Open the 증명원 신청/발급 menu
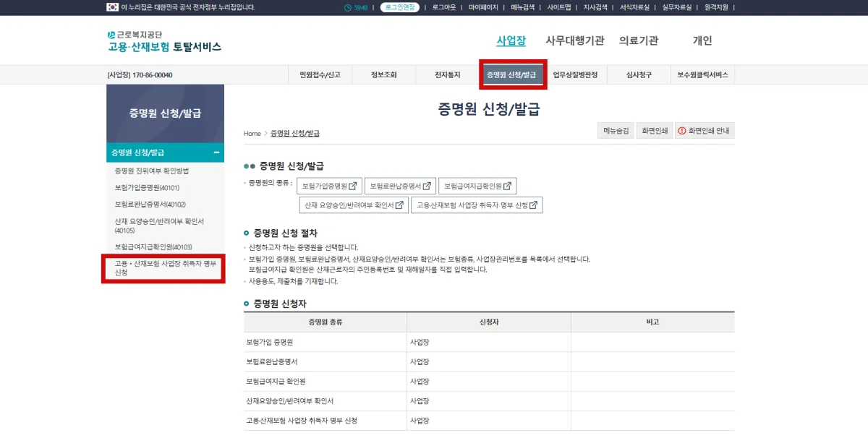 [511, 74]
